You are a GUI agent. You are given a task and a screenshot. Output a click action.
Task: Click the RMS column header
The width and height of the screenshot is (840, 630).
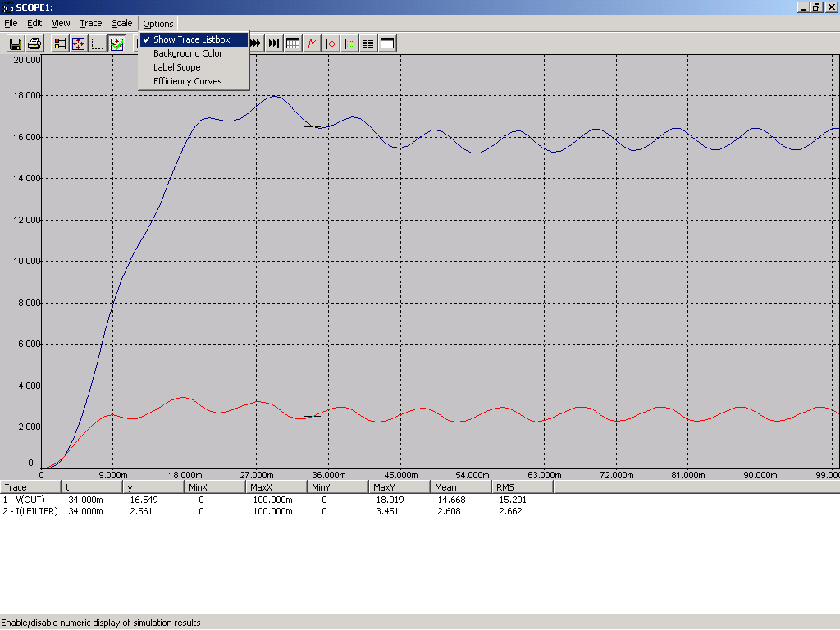(523, 487)
